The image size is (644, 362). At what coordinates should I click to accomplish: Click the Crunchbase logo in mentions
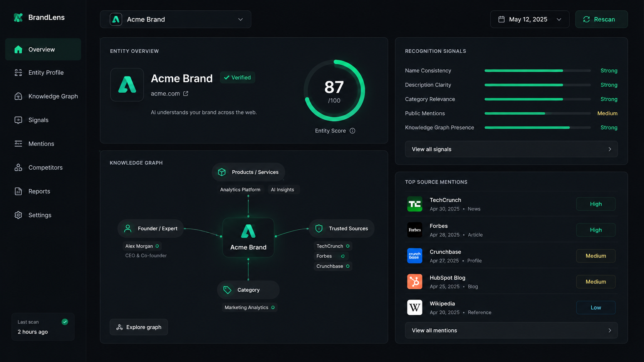tap(414, 255)
